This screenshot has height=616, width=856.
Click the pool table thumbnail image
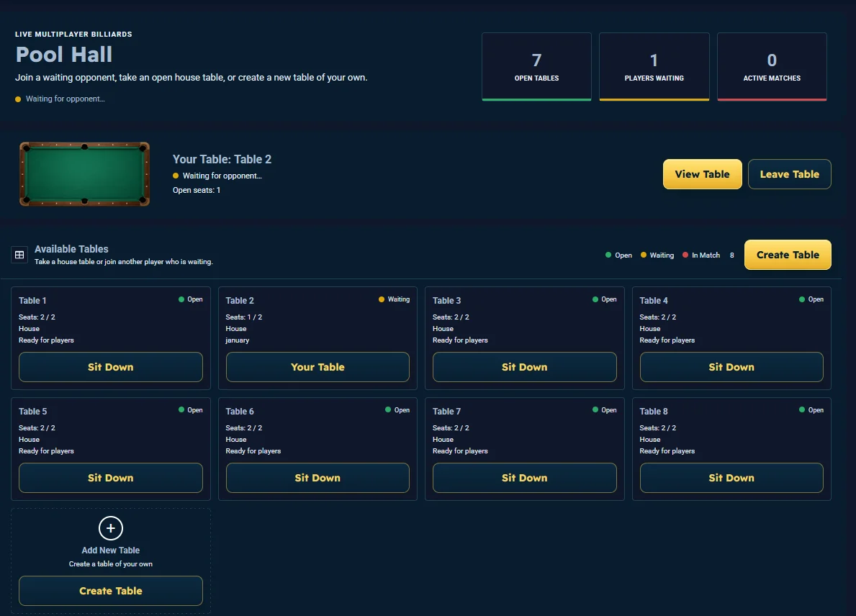click(85, 174)
